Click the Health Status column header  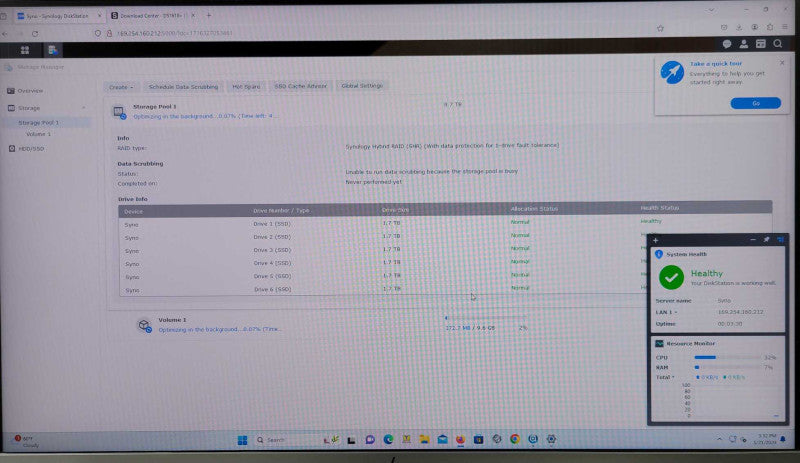659,208
